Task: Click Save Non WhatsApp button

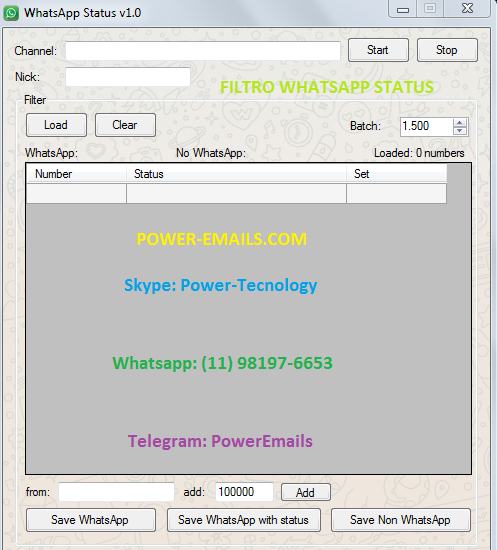Action: 401,520
